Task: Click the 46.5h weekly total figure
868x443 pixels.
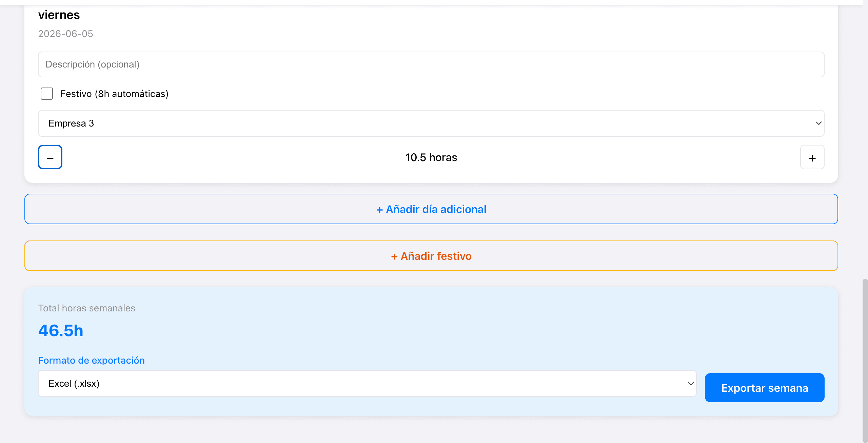Action: [x=61, y=330]
